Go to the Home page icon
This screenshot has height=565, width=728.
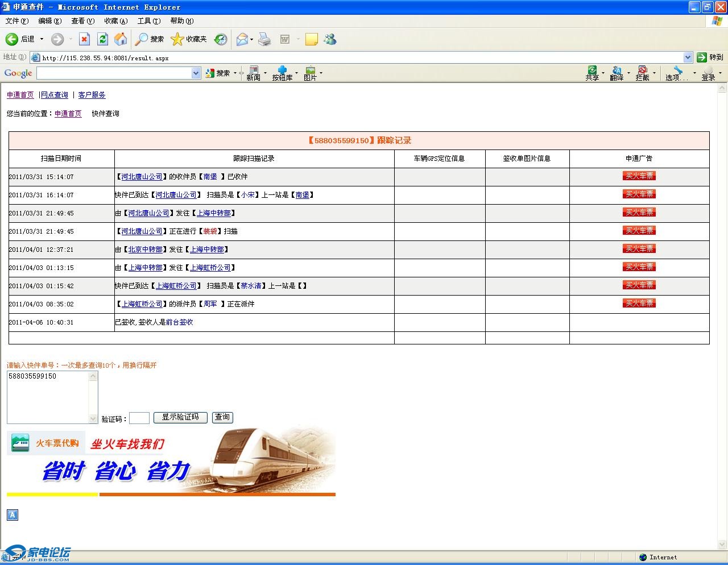click(x=121, y=39)
